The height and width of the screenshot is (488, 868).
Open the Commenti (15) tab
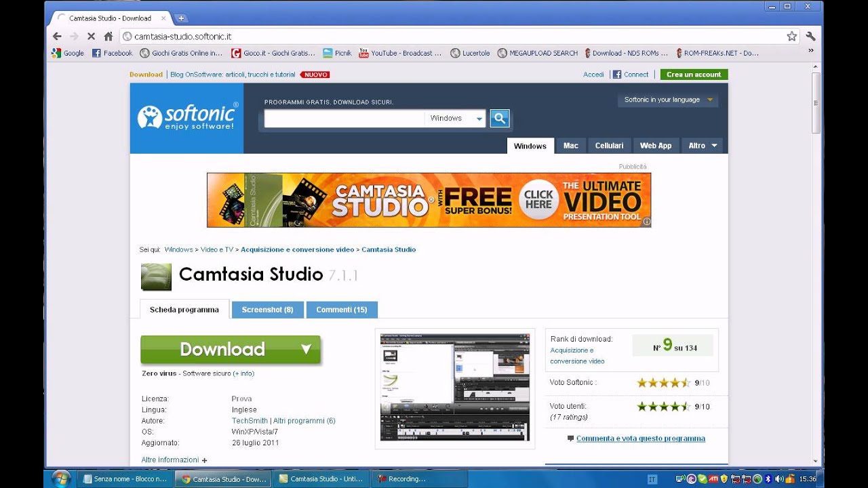(x=342, y=310)
